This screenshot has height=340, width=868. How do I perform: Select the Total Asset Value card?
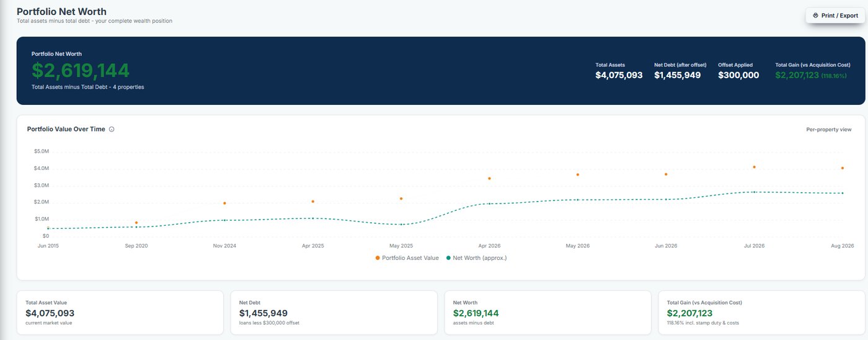coord(120,313)
